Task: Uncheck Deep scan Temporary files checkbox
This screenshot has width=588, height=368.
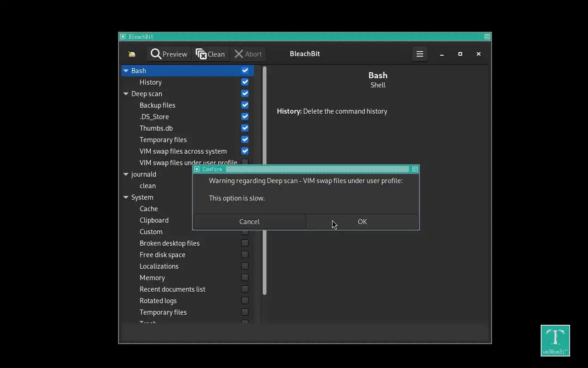Action: coord(245,139)
